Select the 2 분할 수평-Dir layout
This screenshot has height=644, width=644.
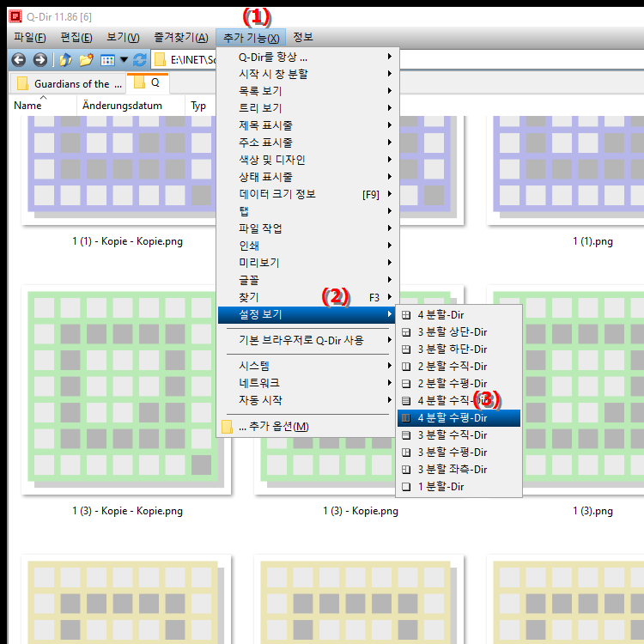click(459, 384)
